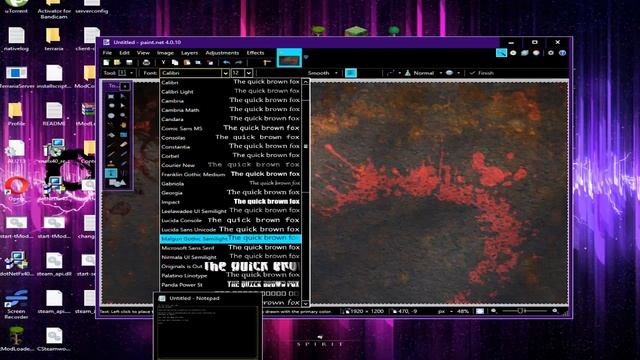The width and height of the screenshot is (640, 360).
Task: Click the zoom out magnifier icon
Action: (x=493, y=311)
